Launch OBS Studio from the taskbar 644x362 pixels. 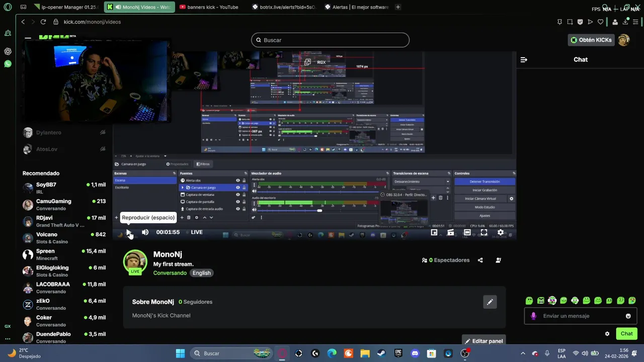pyautogui.click(x=465, y=353)
